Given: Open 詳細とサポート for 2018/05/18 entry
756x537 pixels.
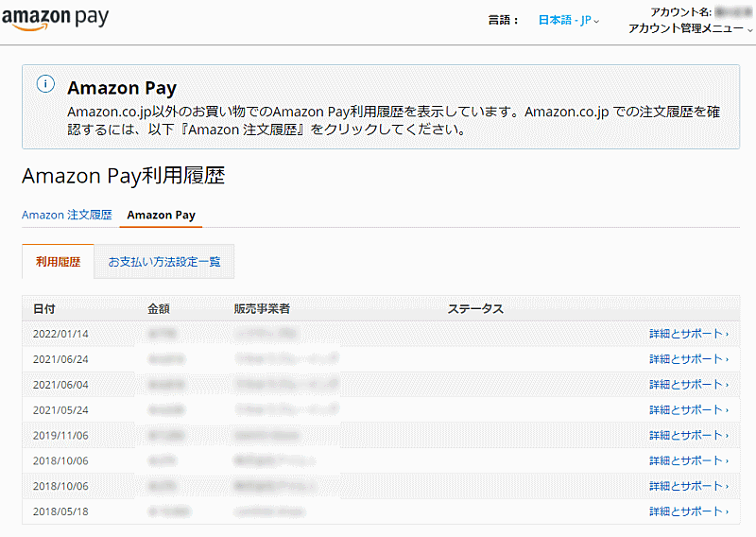Looking at the screenshot, I should (x=688, y=511).
